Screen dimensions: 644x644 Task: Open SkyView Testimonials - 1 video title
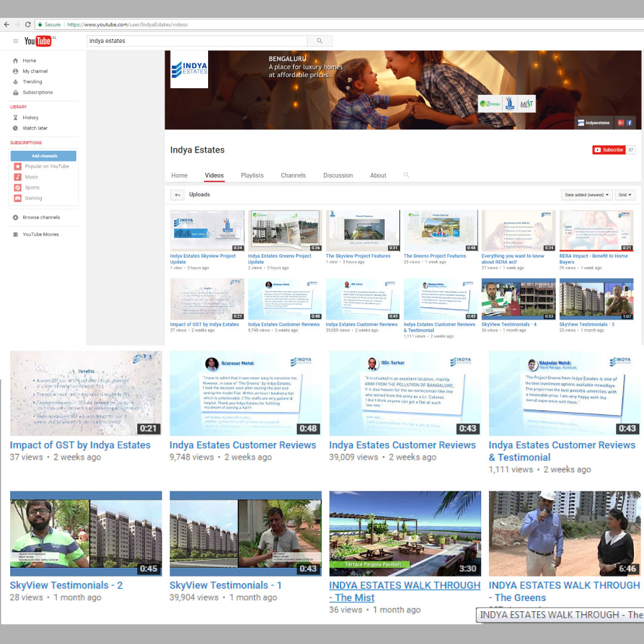pyautogui.click(x=225, y=586)
